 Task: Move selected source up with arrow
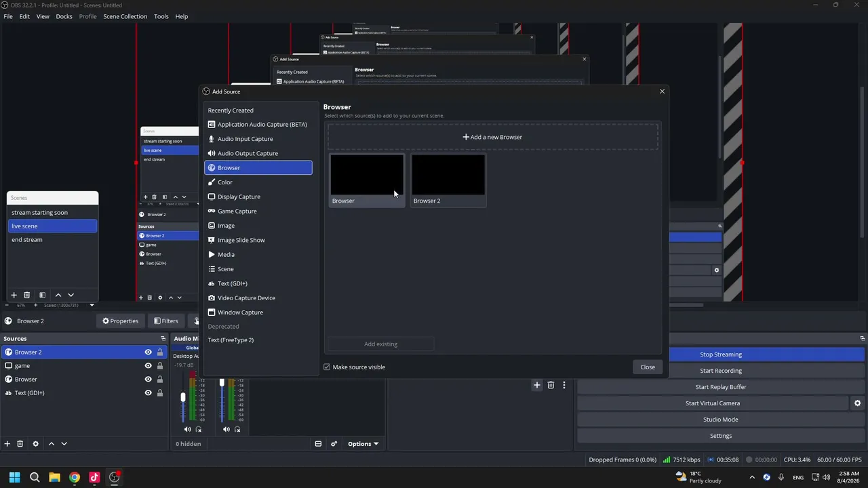[x=51, y=444]
